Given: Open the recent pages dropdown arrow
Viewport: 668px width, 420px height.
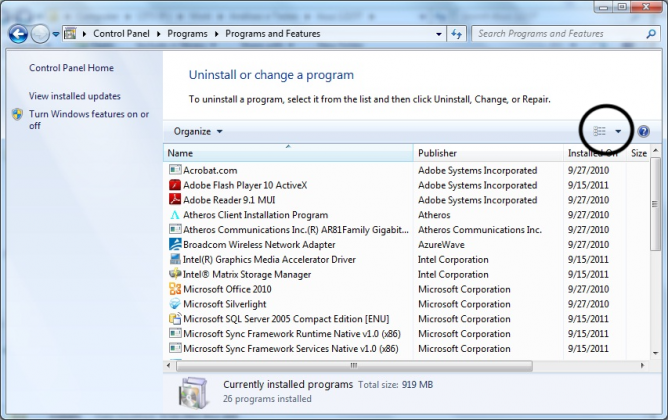Looking at the screenshot, I should point(56,34).
